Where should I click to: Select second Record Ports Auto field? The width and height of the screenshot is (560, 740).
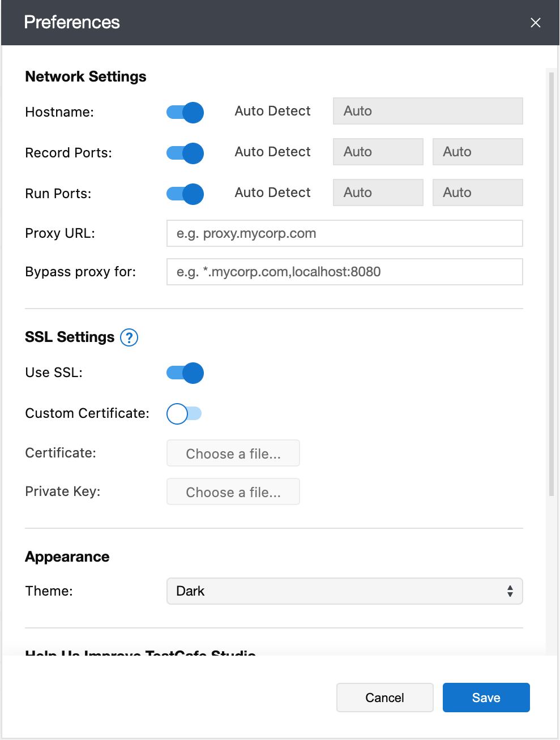pos(477,152)
